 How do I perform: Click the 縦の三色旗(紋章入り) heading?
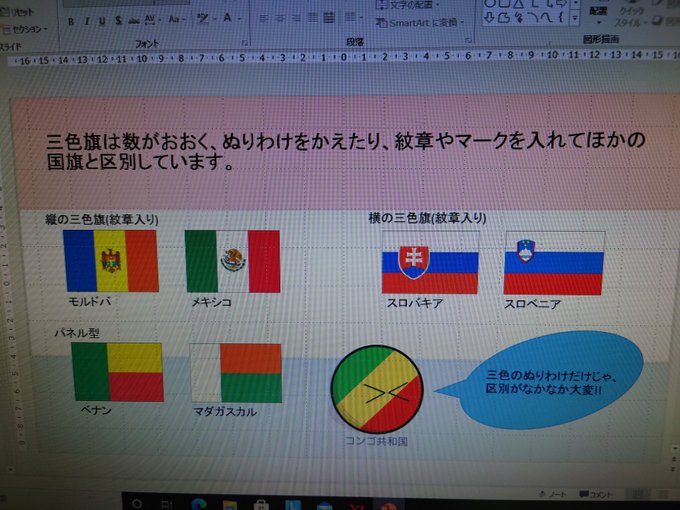[x=102, y=219]
